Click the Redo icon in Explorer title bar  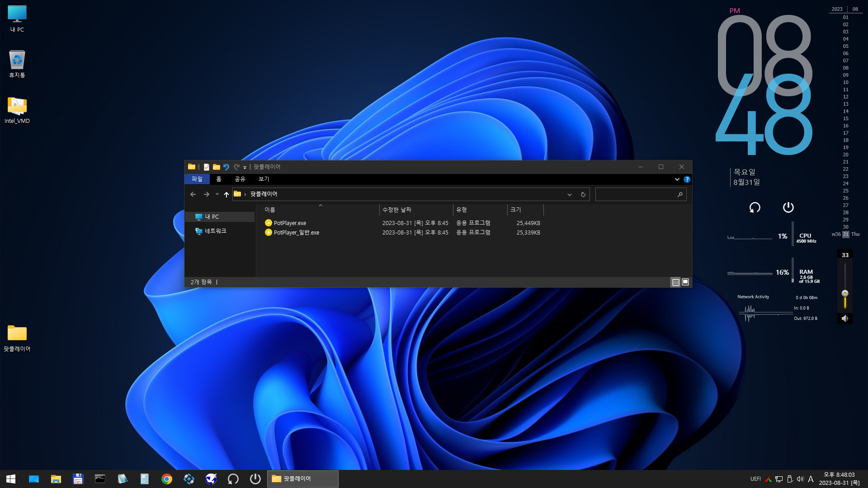tap(236, 167)
